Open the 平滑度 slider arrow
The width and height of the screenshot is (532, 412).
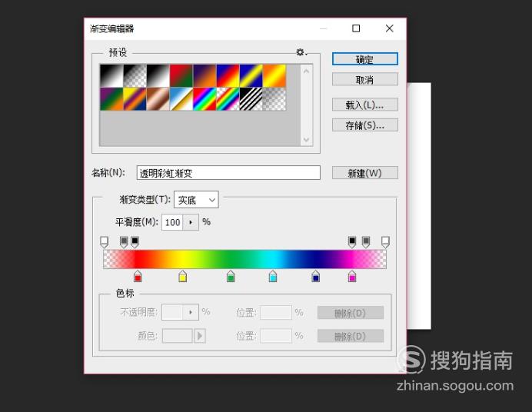[x=191, y=222]
